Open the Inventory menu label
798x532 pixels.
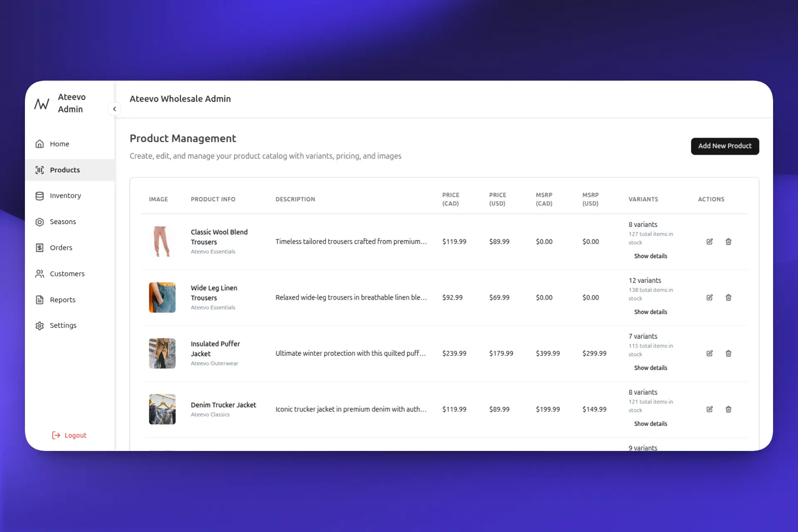(65, 196)
